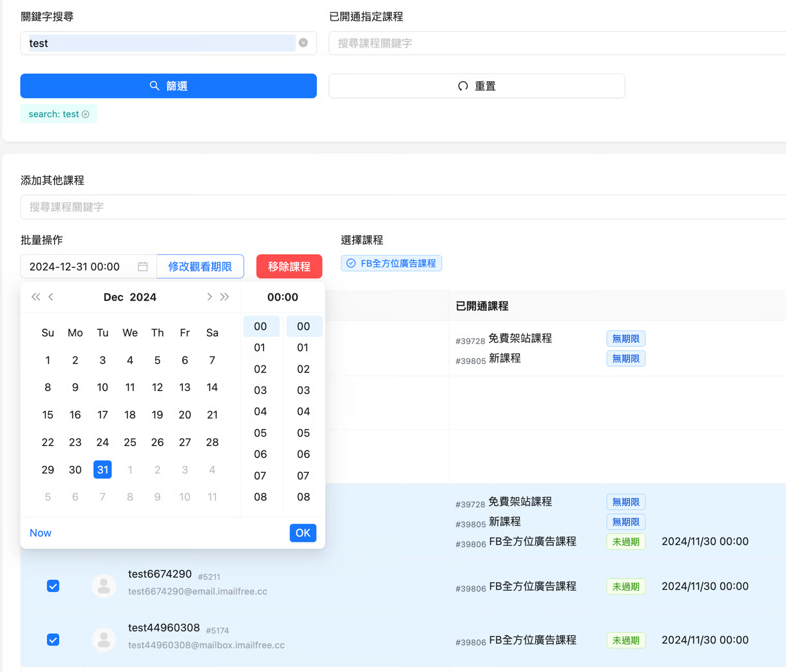The height and width of the screenshot is (672, 786).
Task: Remove the 'search: test' filter tag
Action: (86, 114)
